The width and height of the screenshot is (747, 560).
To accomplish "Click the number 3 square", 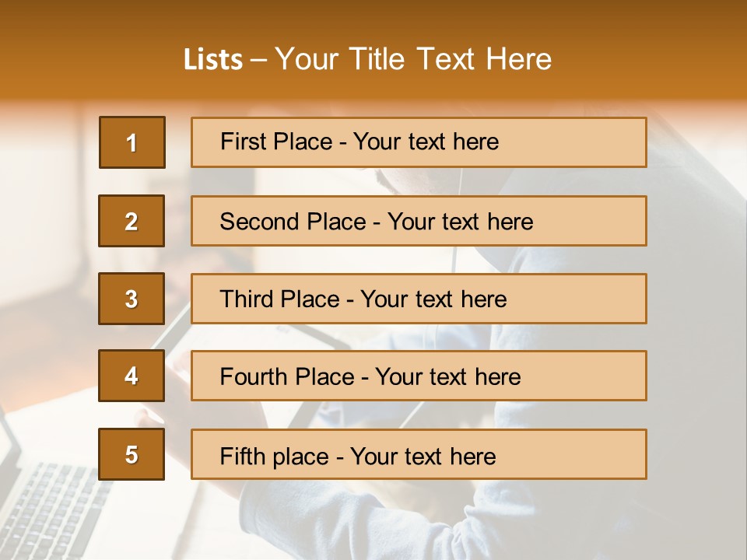I will point(132,299).
